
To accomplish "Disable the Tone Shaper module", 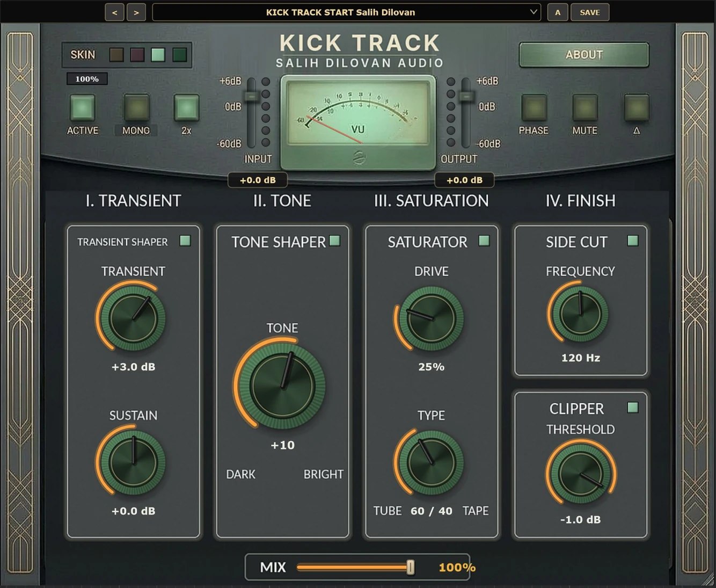I will point(335,241).
